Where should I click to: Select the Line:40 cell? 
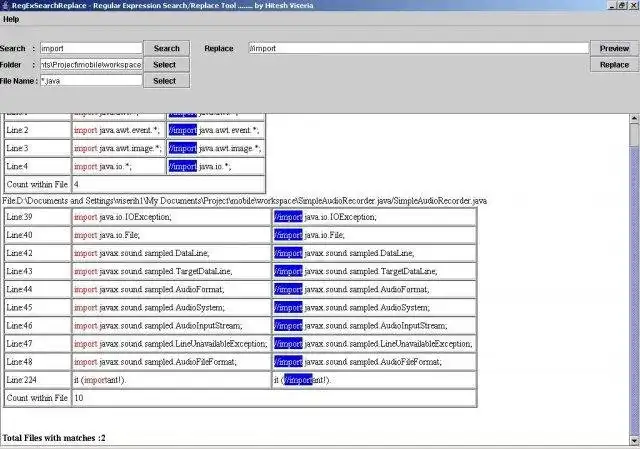pos(38,235)
